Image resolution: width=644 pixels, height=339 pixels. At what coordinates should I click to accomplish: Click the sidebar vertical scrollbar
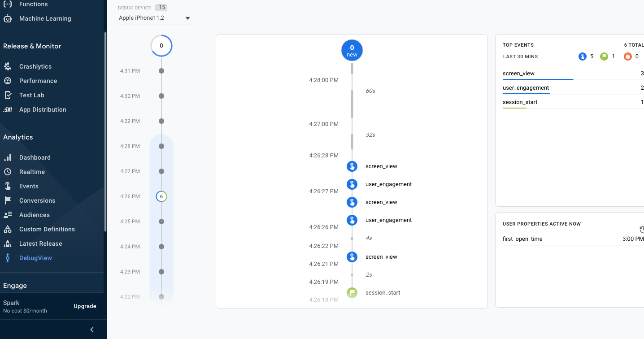coord(105,130)
